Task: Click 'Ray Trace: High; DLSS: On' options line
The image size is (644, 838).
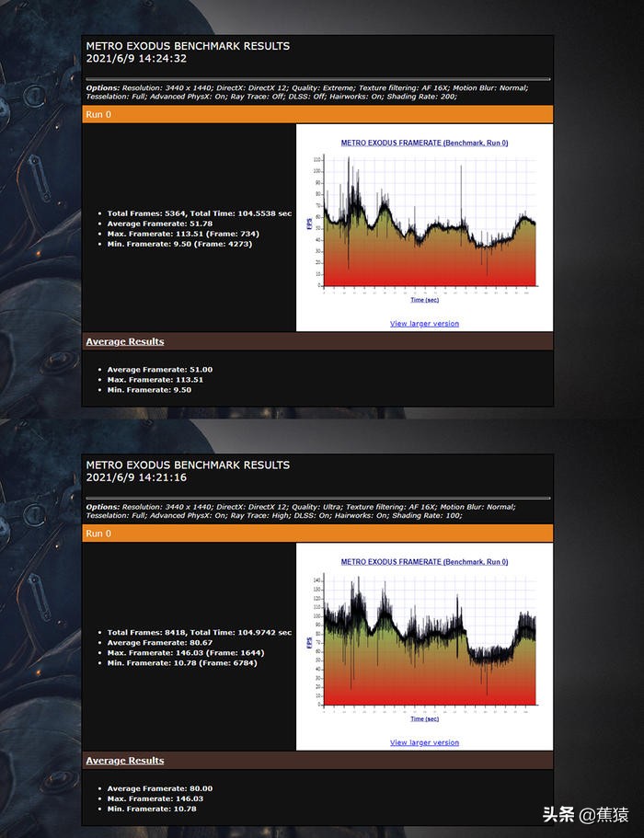Action: 274,516
